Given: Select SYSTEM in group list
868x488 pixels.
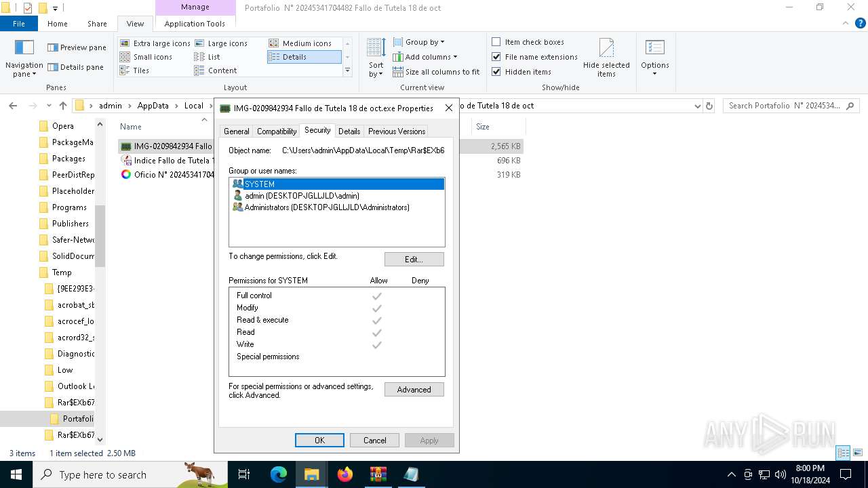Looking at the screenshot, I should (337, 184).
